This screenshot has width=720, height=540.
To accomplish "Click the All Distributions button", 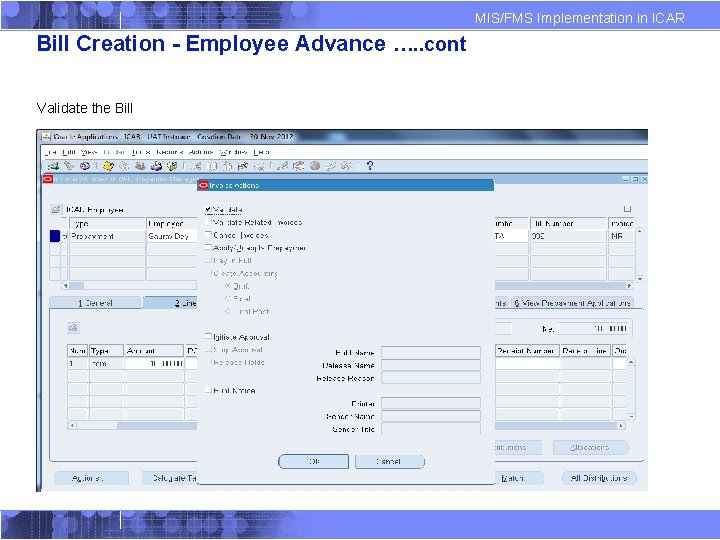I will 599,478.
